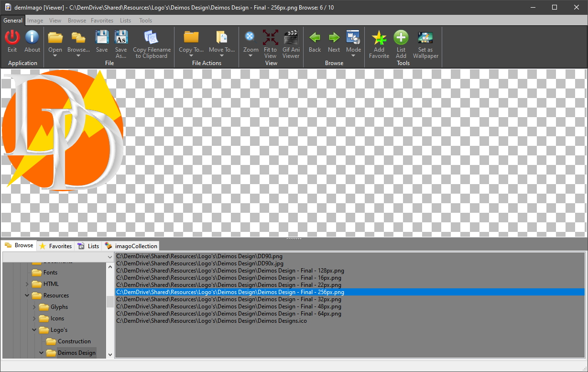Viewport: 588px width, 372px height.
Task: Select the Icons folder in tree
Action: [57, 318]
